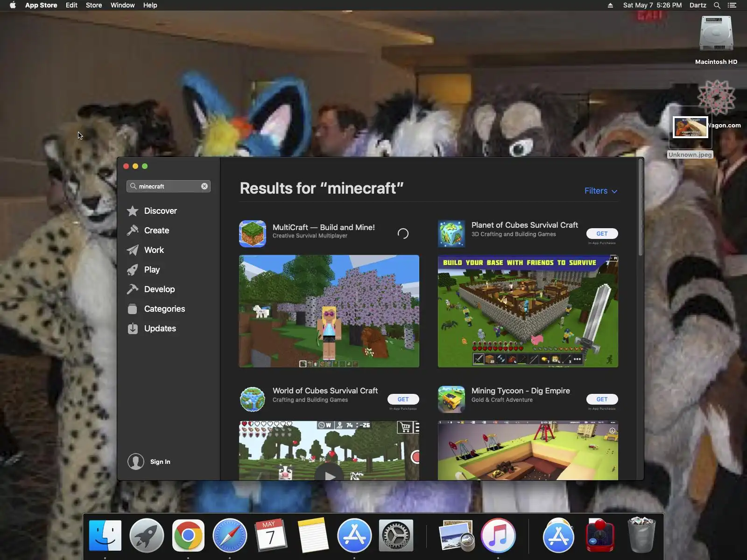The image size is (747, 560).
Task: Open the Categories section icon
Action: tap(133, 309)
